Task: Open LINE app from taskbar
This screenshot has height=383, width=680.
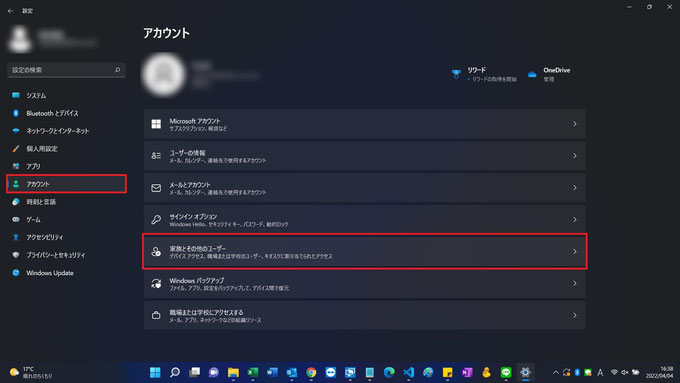Action: click(506, 372)
